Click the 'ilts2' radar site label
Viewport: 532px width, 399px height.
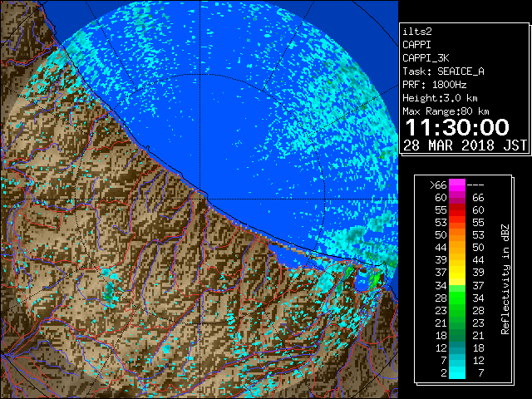click(x=417, y=32)
